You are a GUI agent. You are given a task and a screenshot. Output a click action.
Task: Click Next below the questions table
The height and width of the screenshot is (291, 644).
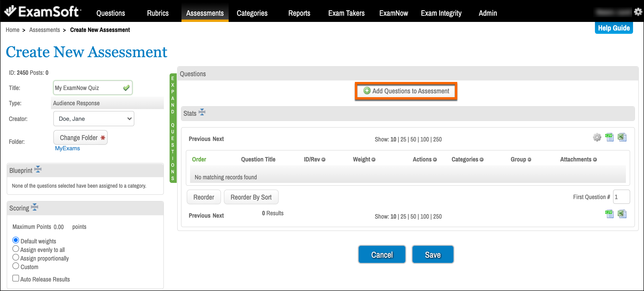218,216
